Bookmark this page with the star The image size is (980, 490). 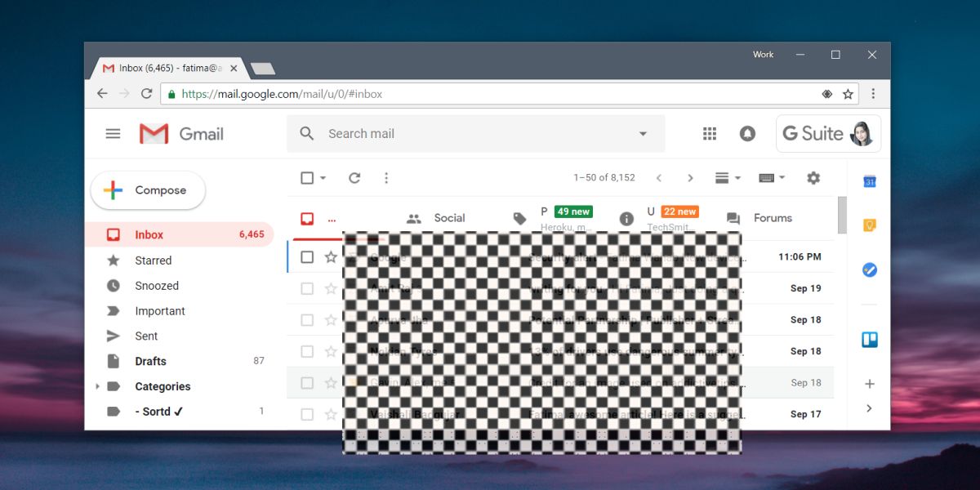[x=849, y=94]
